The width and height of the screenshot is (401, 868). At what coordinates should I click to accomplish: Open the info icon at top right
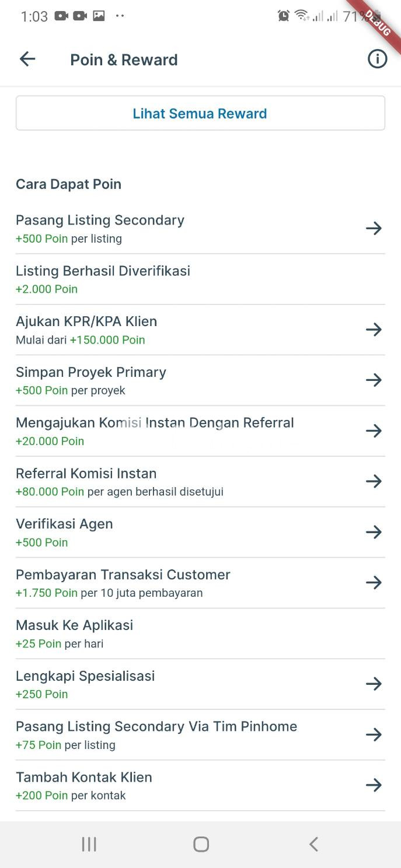coord(377,59)
